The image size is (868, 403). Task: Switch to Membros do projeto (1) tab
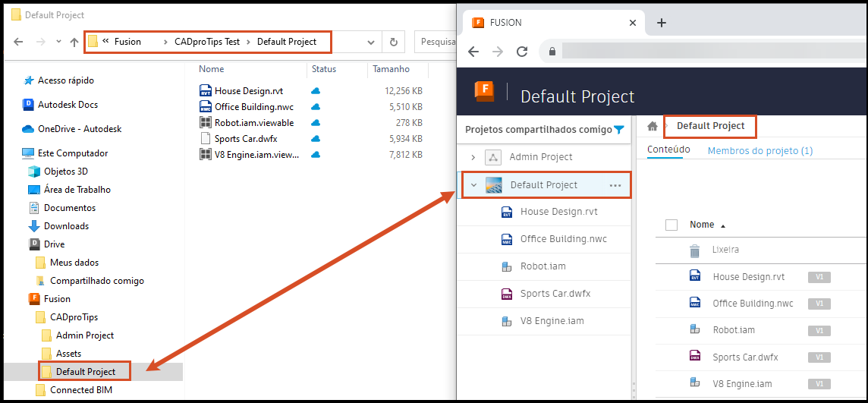[x=760, y=150]
